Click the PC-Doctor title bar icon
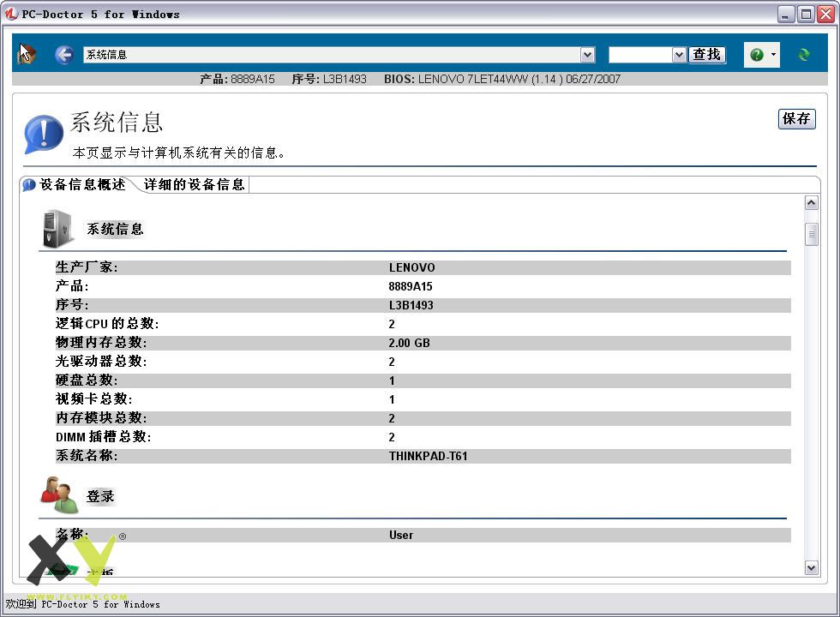840x617 pixels. [10, 14]
